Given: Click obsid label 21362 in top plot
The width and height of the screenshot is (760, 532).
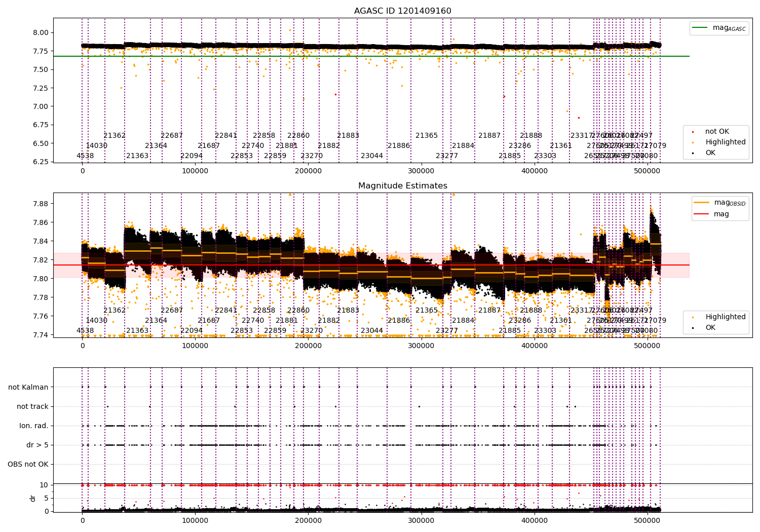Looking at the screenshot, I should point(115,136).
